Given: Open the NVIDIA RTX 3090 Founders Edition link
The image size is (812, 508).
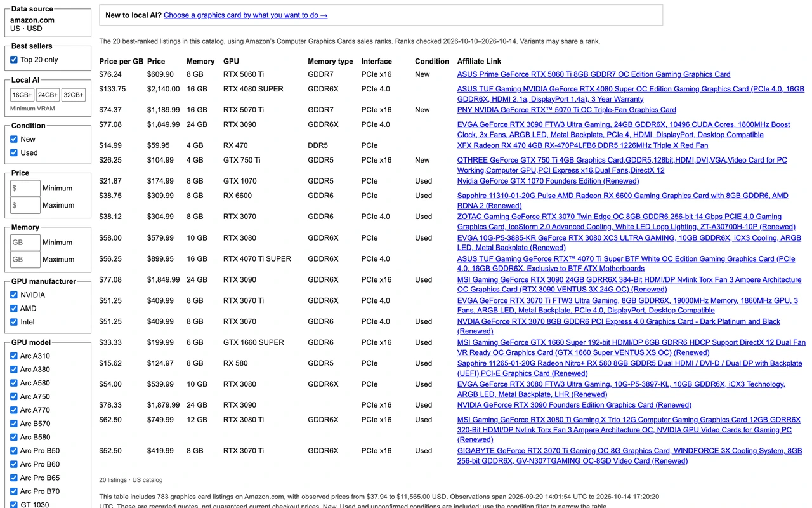Looking at the screenshot, I should [574, 405].
